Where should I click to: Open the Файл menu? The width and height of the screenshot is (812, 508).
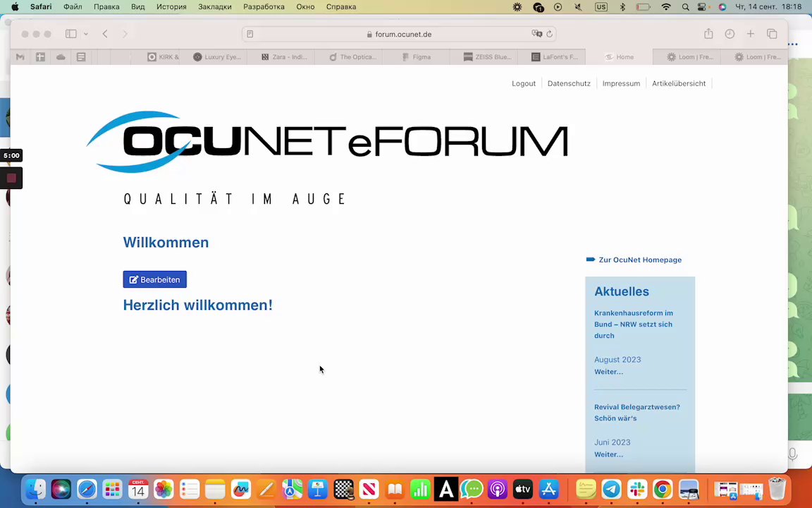(73, 7)
